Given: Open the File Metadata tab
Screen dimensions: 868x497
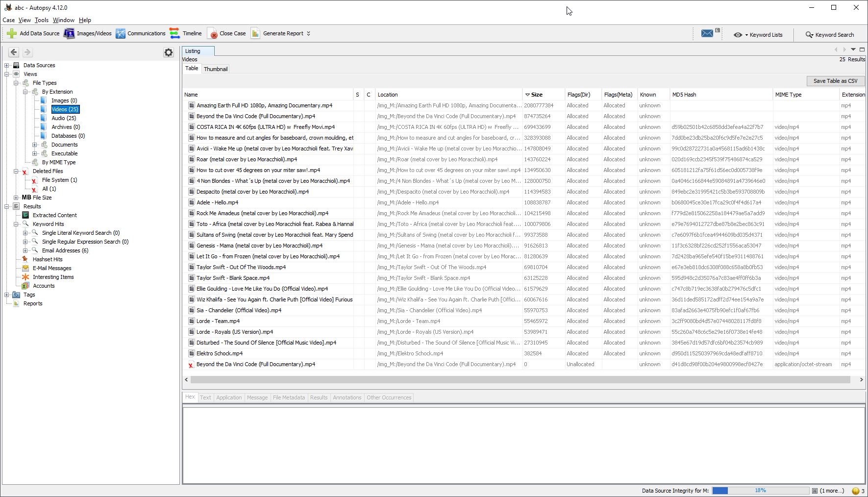Looking at the screenshot, I should point(289,398).
